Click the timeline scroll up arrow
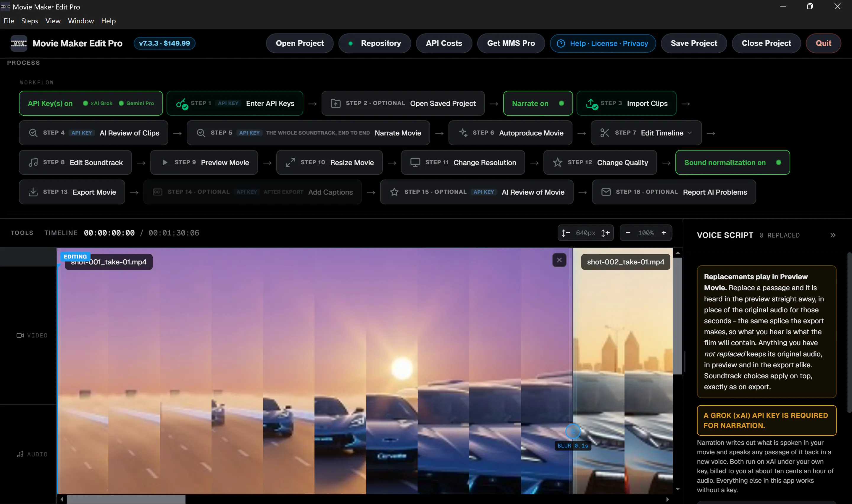This screenshot has width=852, height=504. coord(677,253)
